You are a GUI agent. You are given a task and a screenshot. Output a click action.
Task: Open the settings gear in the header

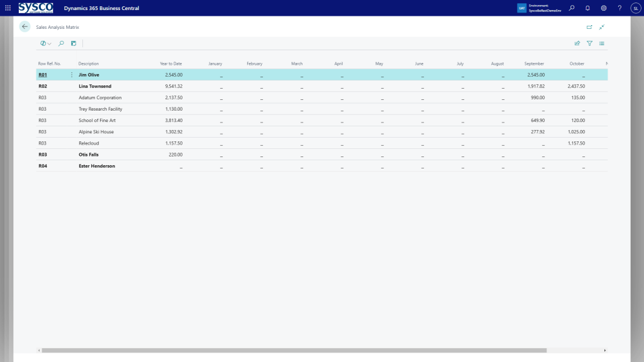point(604,8)
